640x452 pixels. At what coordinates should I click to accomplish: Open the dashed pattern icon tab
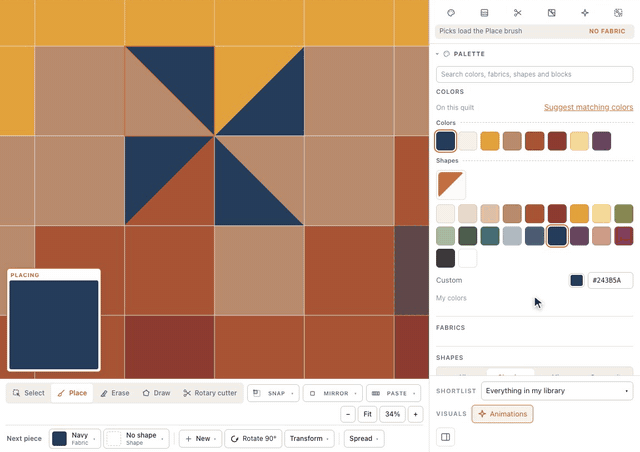618,13
